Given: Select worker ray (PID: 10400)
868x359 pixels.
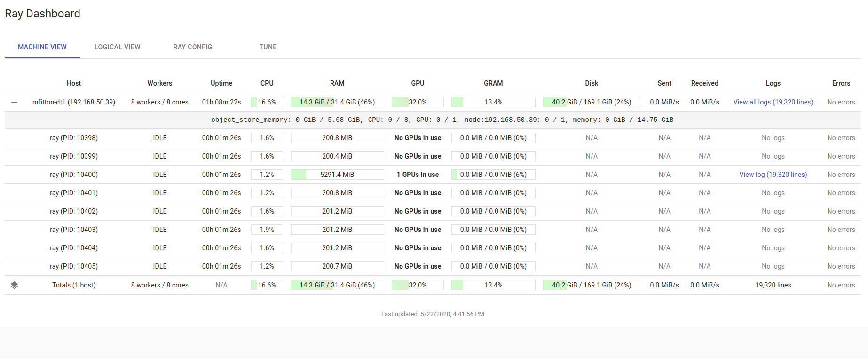Looking at the screenshot, I should (74, 175).
